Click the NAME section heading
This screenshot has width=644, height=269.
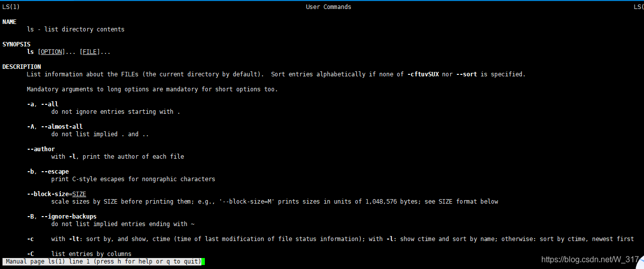[9, 22]
